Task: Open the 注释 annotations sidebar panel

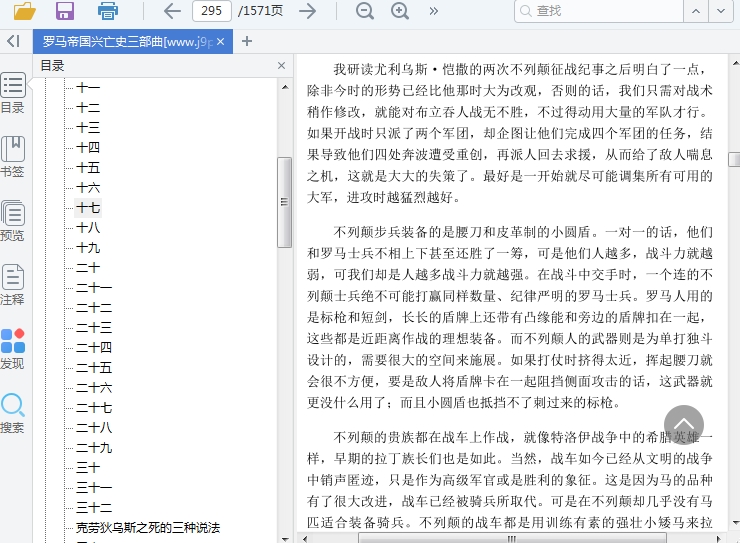Action: (13, 284)
